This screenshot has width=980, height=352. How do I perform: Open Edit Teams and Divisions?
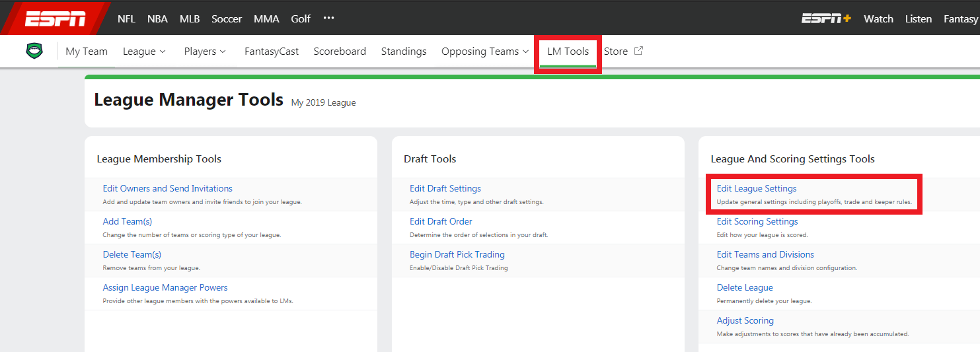765,254
